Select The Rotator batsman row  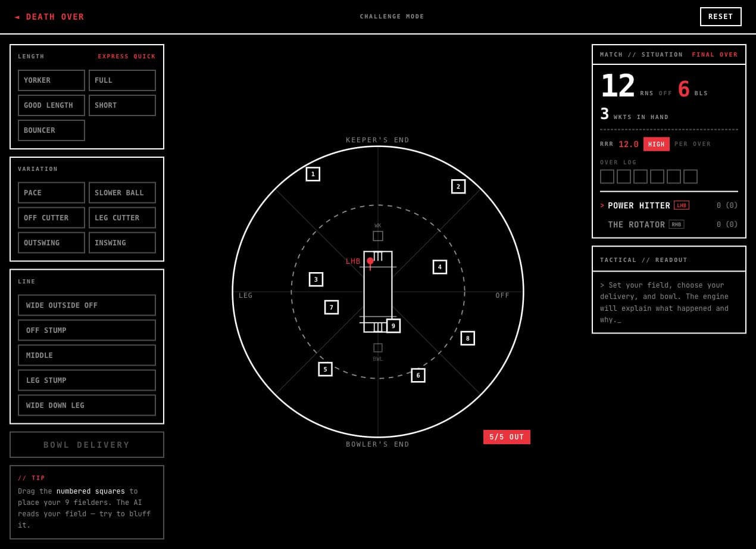(x=669, y=224)
